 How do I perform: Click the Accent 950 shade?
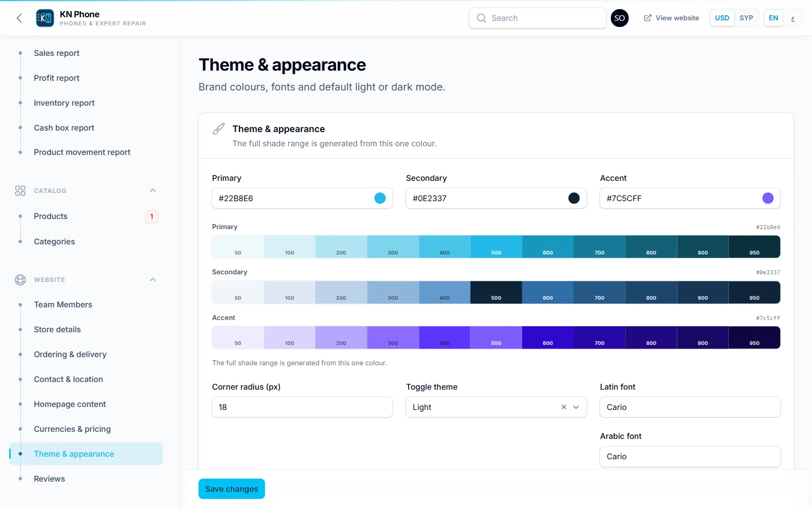coord(755,337)
